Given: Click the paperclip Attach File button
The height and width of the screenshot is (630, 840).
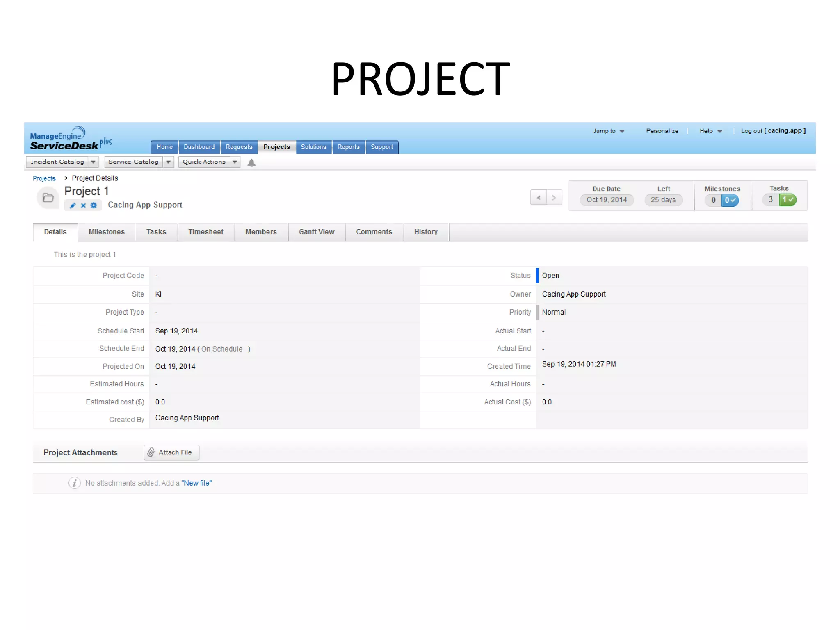Looking at the screenshot, I should [x=171, y=452].
